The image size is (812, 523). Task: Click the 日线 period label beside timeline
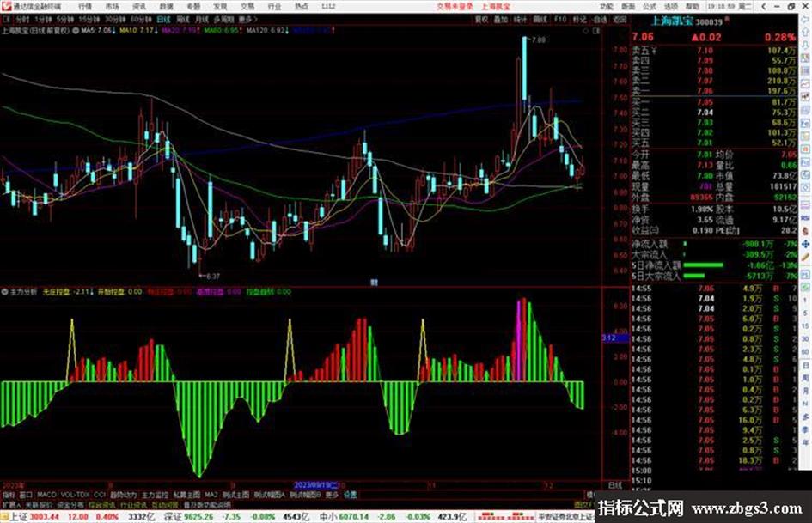point(614,485)
